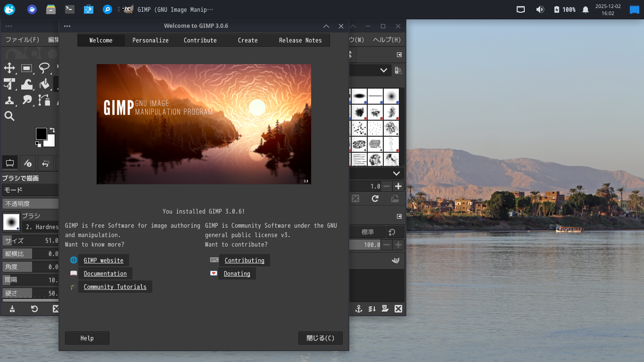Screen dimensions: 644x362
Task: Open the Release Notes tab
Action: pyautogui.click(x=300, y=41)
